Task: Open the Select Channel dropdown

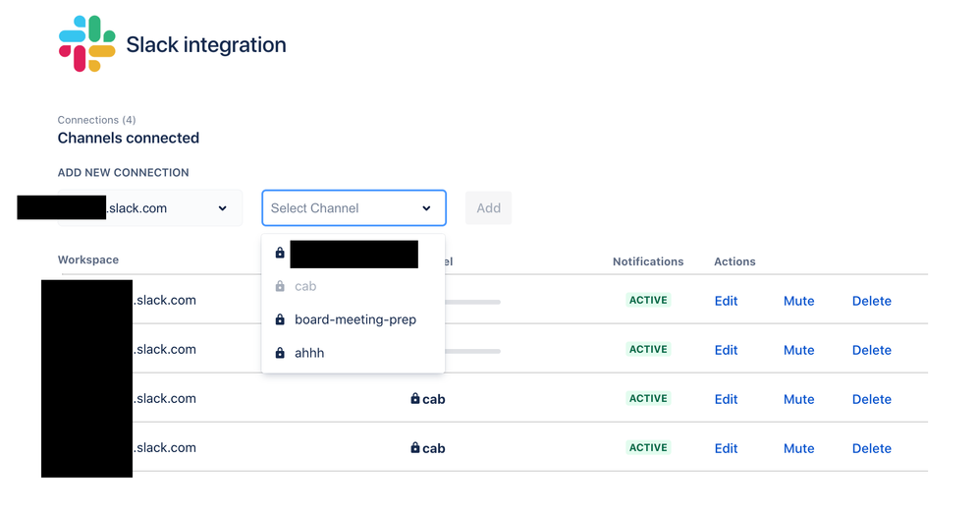Action: pos(354,207)
